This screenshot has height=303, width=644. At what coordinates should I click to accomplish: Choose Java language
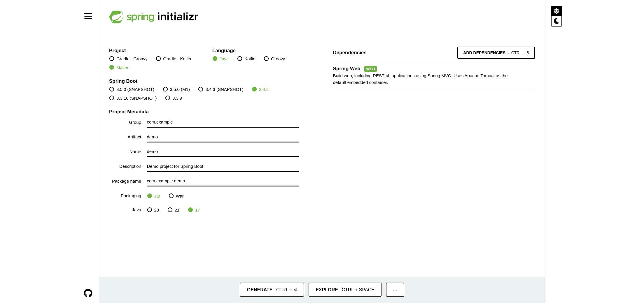point(220,59)
